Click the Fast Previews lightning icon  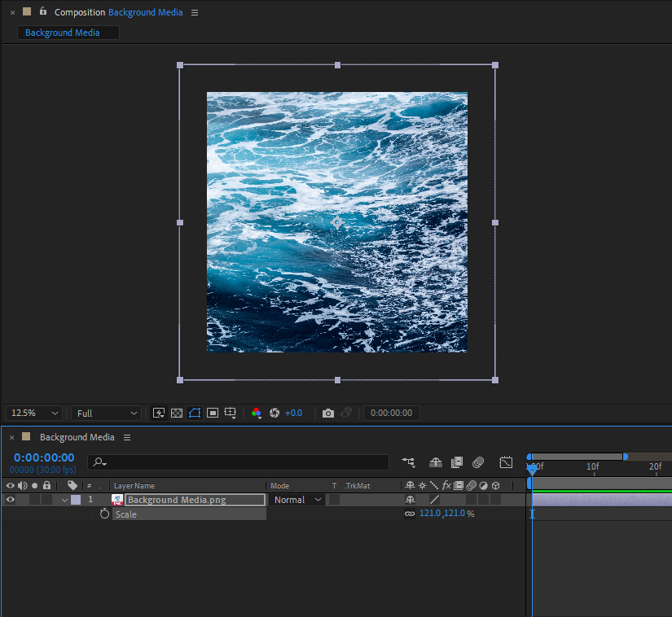click(x=159, y=413)
